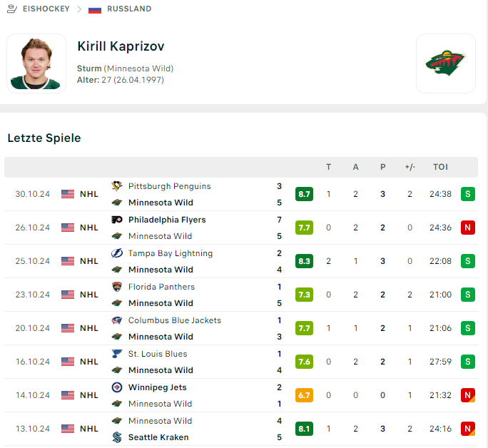Click the Winnipeg Jets team logo
Image resolution: width=488 pixels, height=448 pixels.
[117, 387]
